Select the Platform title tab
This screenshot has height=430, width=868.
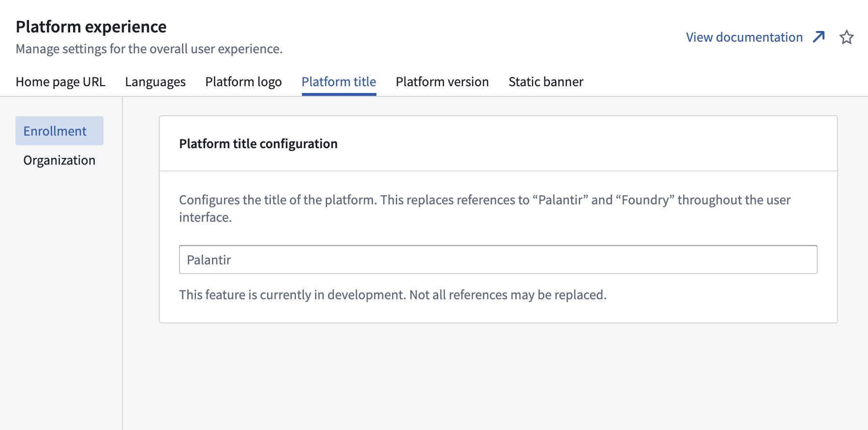[339, 82]
